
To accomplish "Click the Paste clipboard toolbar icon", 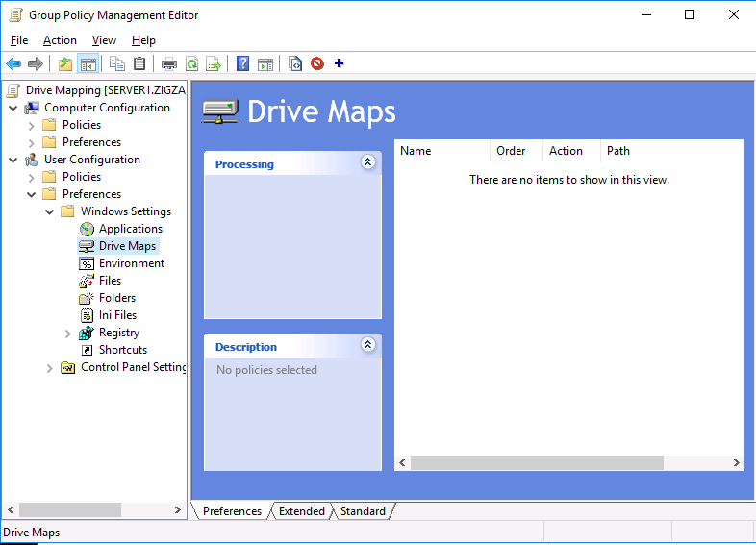I will click(139, 63).
